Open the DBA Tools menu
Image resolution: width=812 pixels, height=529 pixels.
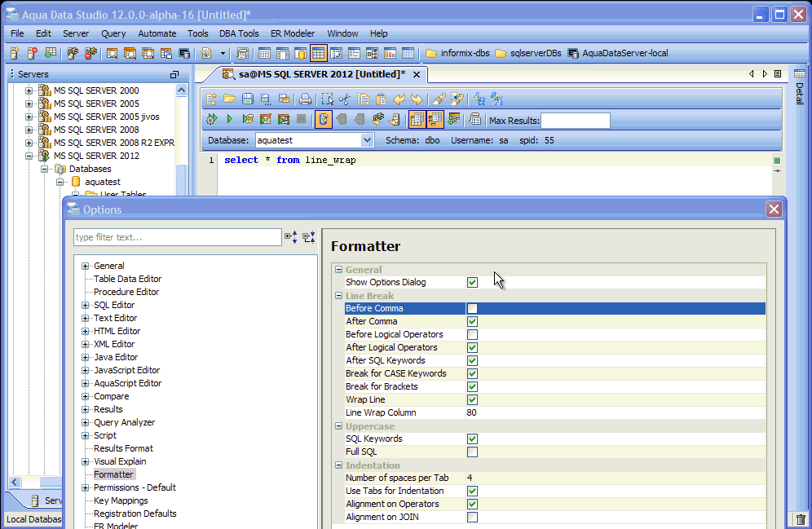click(239, 33)
